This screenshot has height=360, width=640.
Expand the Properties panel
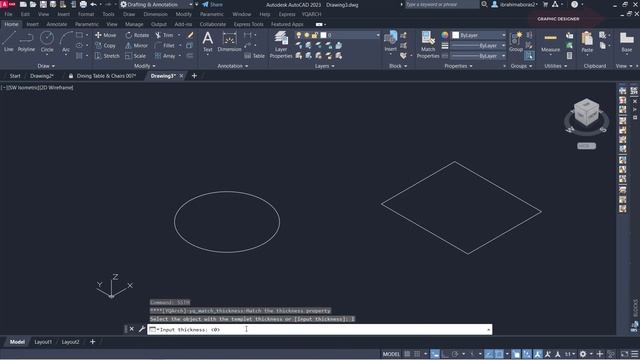click(x=458, y=66)
